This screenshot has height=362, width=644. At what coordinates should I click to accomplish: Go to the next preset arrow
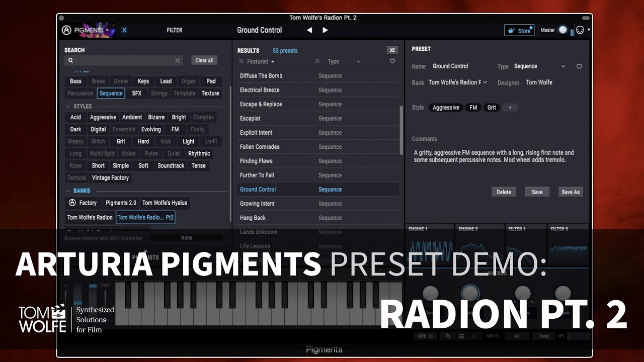(x=325, y=30)
